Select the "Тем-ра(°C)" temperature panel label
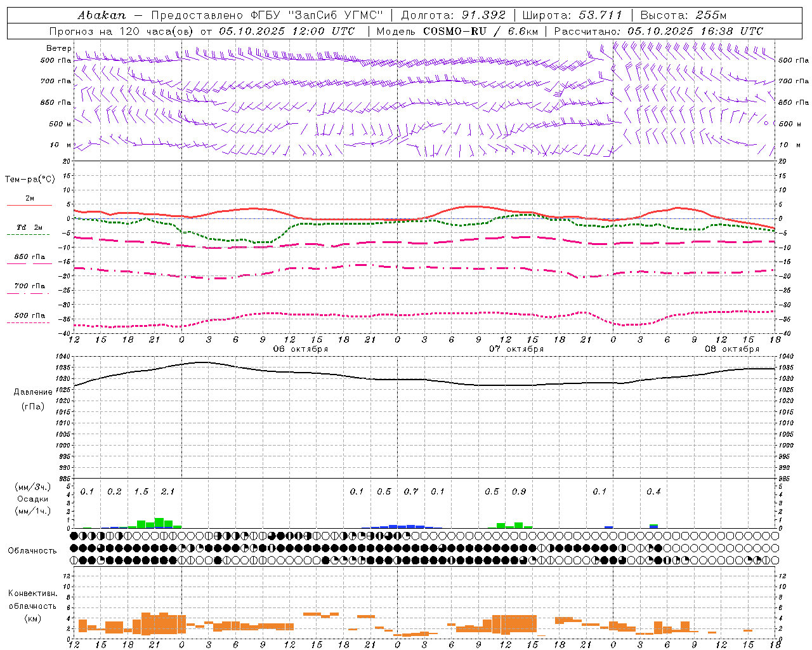 point(30,180)
